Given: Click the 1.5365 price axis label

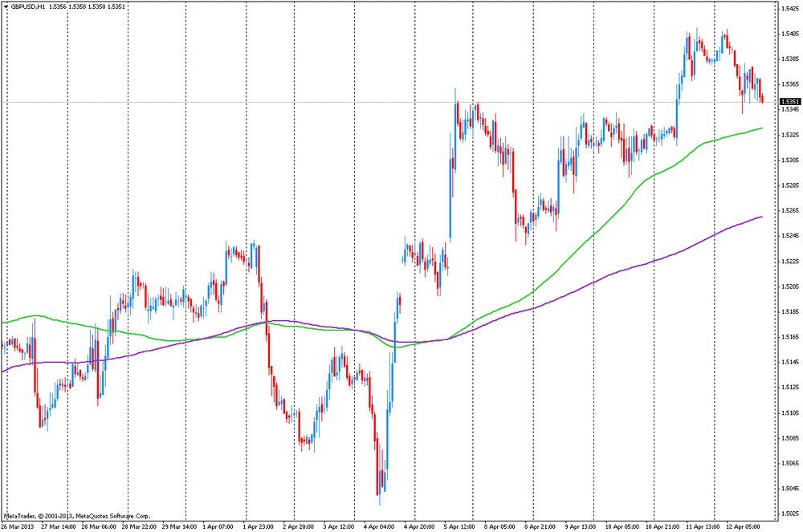Looking at the screenshot, I should coord(791,84).
